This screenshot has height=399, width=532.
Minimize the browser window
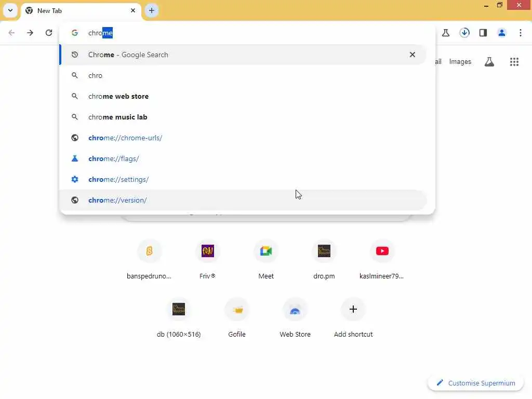point(486,5)
